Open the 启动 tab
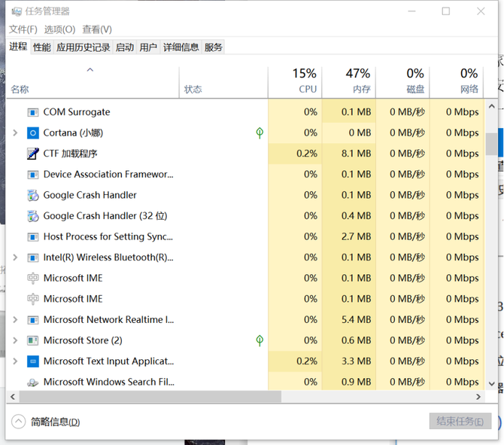Image resolution: width=504 pixels, height=445 pixels. [125, 47]
